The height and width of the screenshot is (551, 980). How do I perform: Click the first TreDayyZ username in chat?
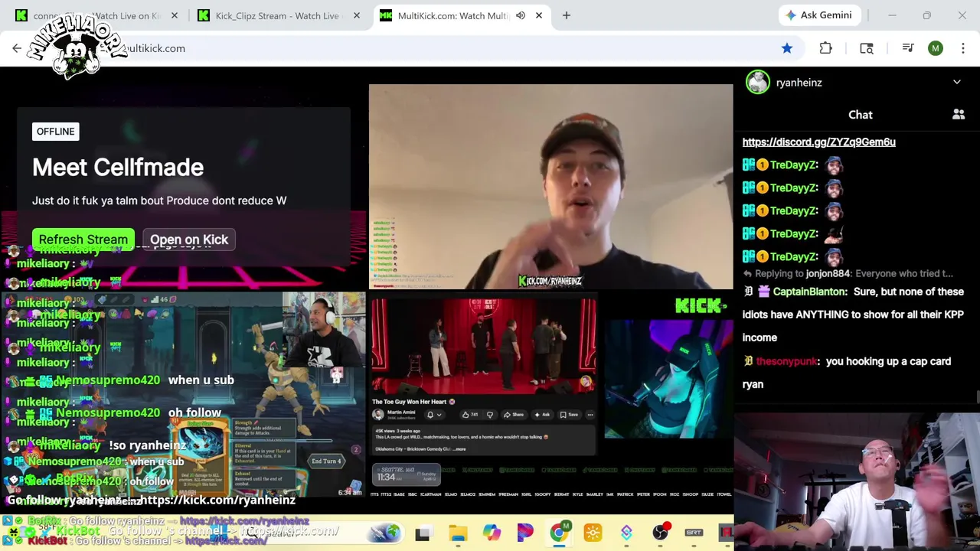(794, 165)
